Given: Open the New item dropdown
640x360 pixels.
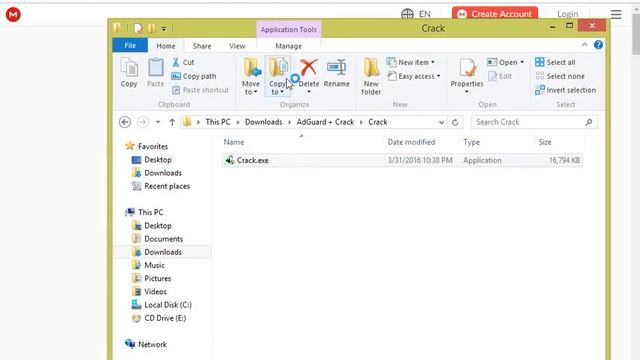Looking at the screenshot, I should [x=411, y=62].
